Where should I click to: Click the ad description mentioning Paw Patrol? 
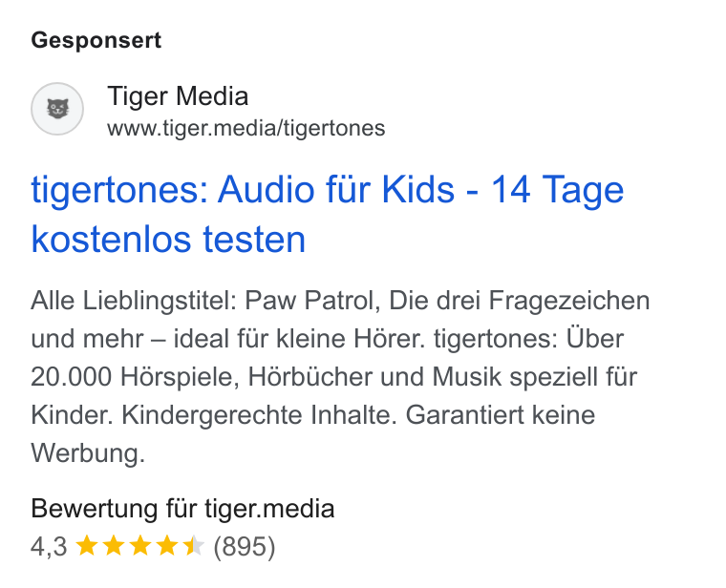340,377
